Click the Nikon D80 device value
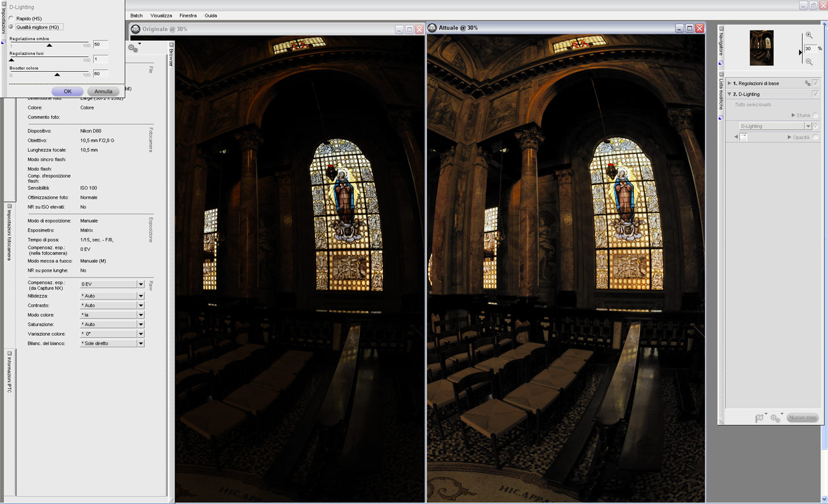Screen dimensions: 828x504 pyautogui.click(x=91, y=131)
